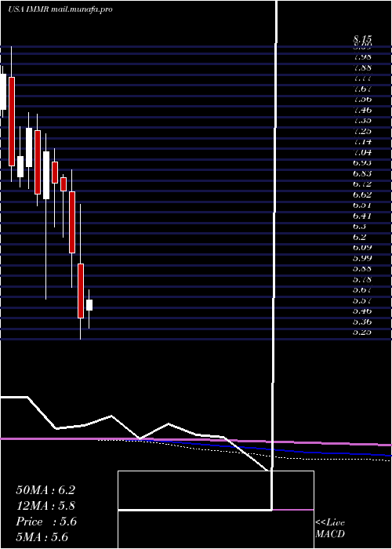This screenshot has height=549, width=392.
Task: Click the 12MA : 5.8 legend entry
Action: coord(45,506)
